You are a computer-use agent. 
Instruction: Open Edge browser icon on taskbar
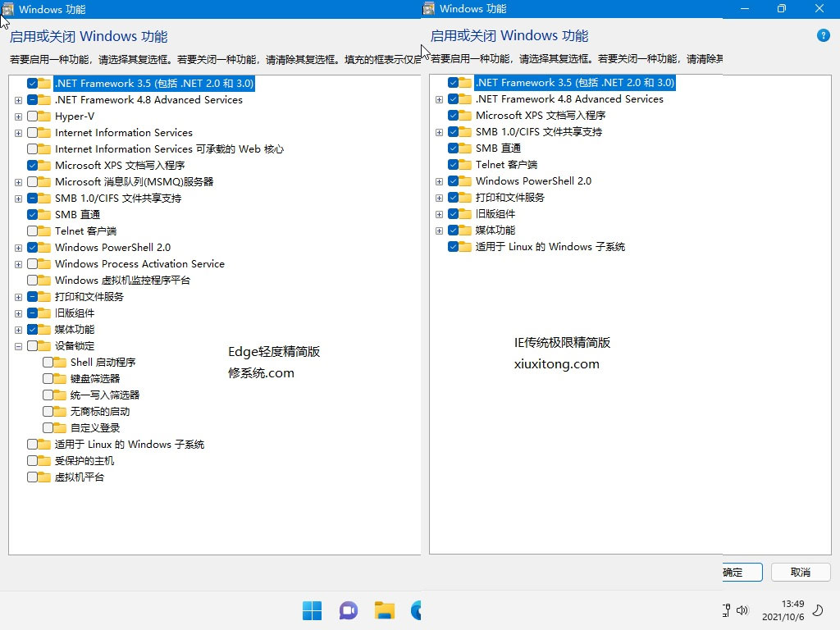coord(416,610)
